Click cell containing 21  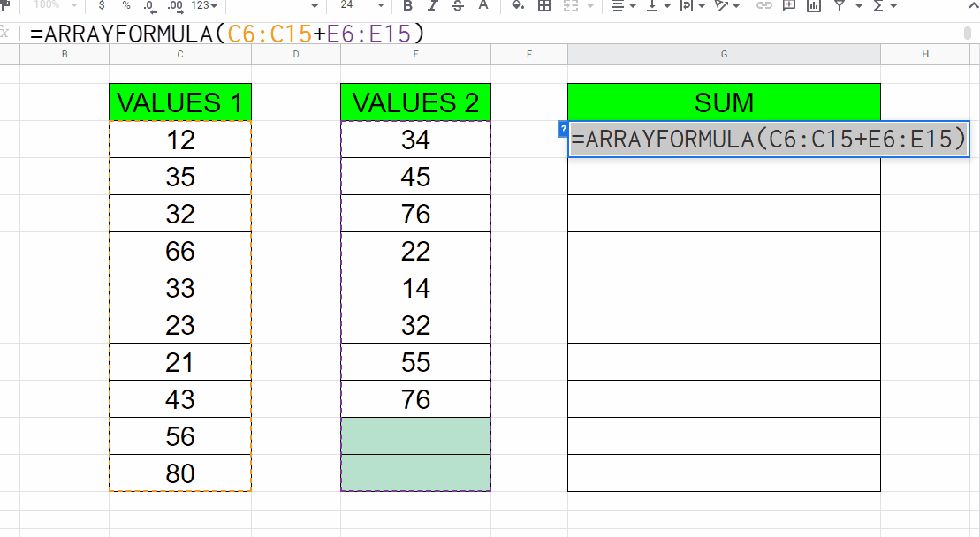pos(180,362)
